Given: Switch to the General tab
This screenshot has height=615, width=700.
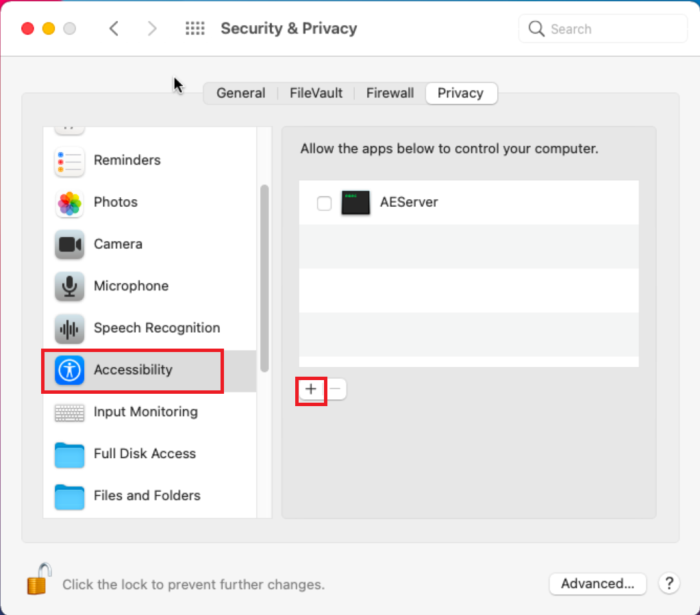Looking at the screenshot, I should [x=240, y=93].
